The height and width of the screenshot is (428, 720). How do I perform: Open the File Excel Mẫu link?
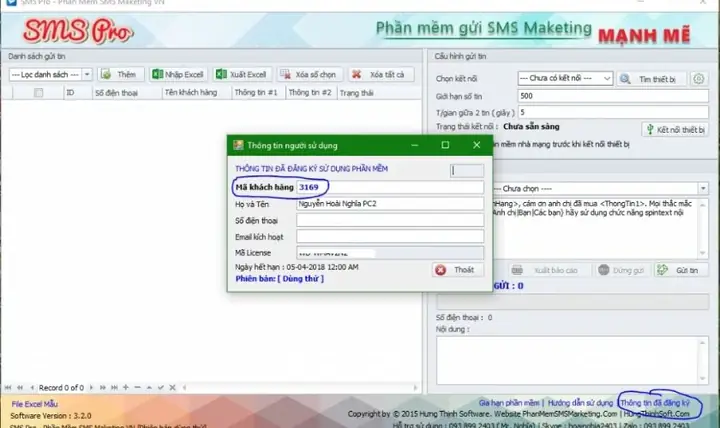(x=35, y=404)
